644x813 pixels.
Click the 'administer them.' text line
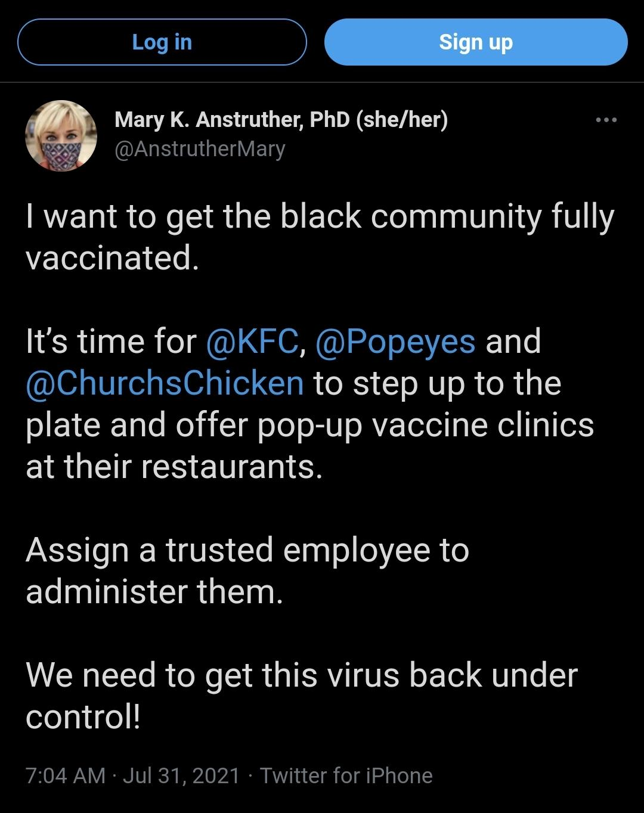pyautogui.click(x=154, y=592)
